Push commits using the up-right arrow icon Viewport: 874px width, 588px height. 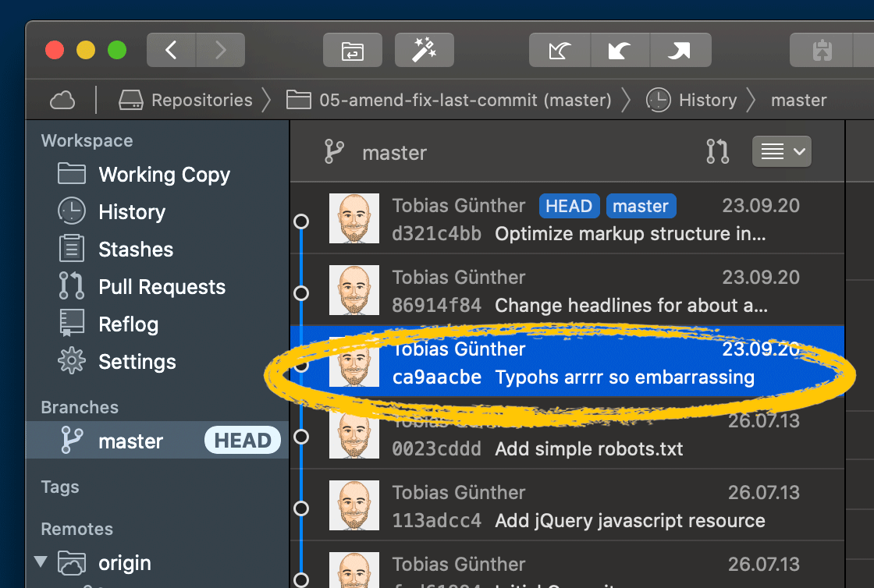pyautogui.click(x=680, y=49)
